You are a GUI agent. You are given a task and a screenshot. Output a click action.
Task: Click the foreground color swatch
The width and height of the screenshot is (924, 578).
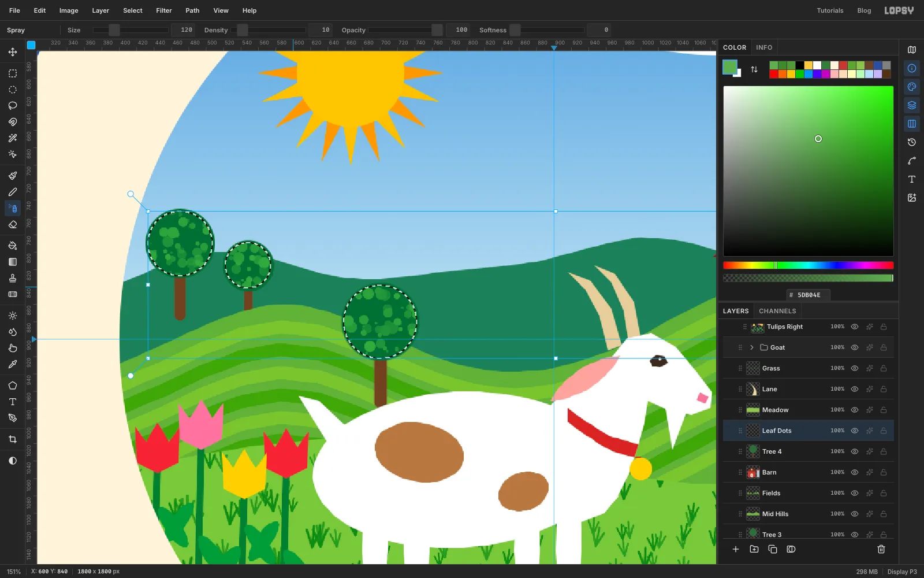(730, 67)
